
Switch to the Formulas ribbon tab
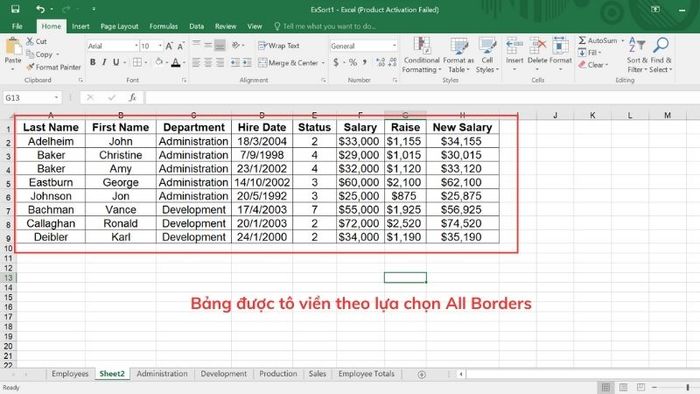[x=163, y=26]
